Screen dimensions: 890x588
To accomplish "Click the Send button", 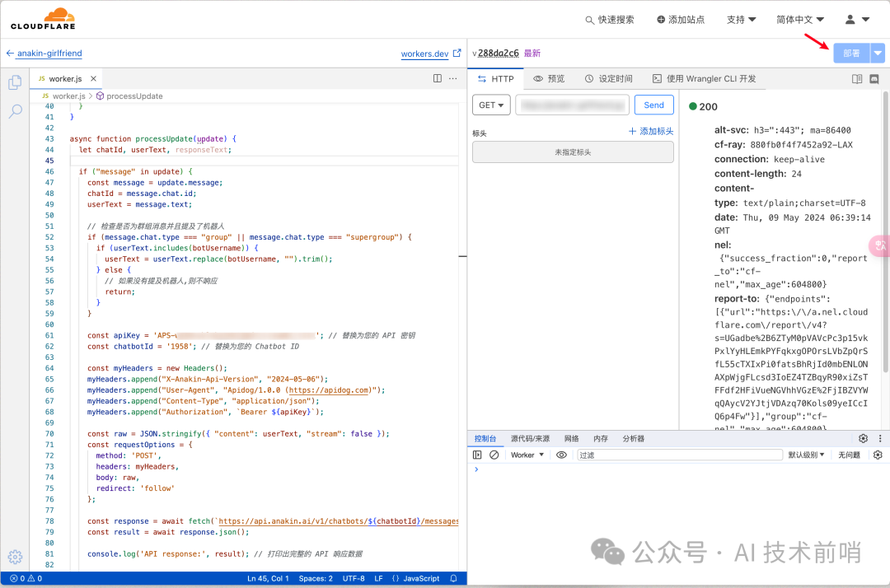I will [653, 105].
